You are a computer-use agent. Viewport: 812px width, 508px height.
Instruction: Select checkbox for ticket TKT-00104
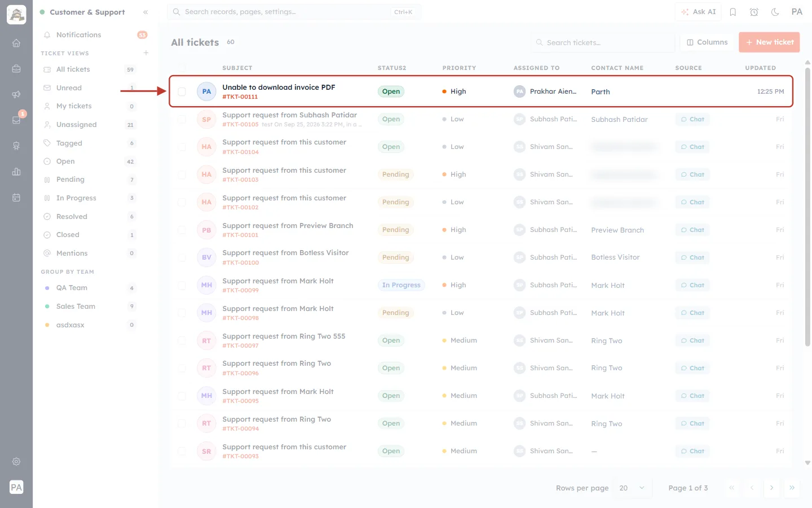[x=182, y=147]
